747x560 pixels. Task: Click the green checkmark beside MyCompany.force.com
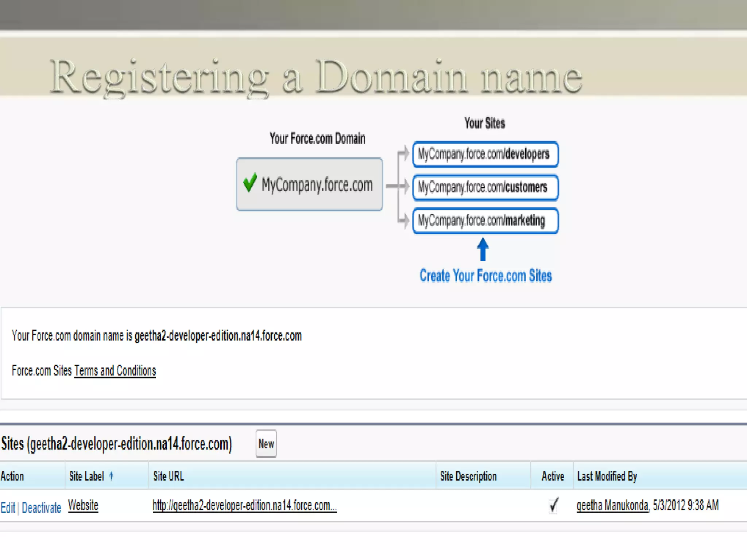click(x=250, y=182)
